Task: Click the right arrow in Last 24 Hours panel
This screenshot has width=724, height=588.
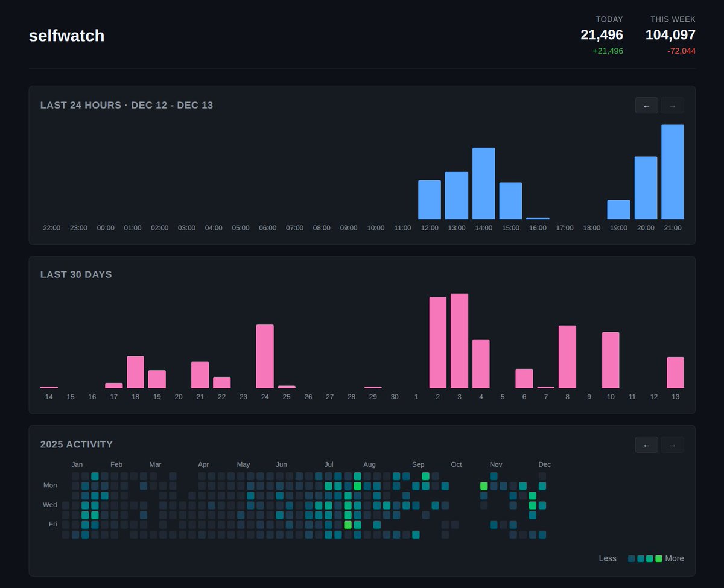Action: 672,105
